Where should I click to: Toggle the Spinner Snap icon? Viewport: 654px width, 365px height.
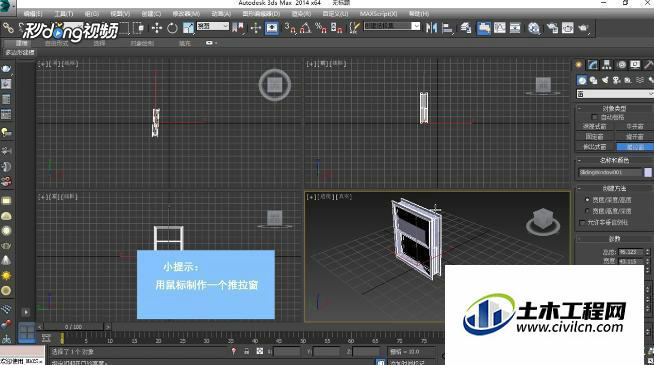click(336, 28)
